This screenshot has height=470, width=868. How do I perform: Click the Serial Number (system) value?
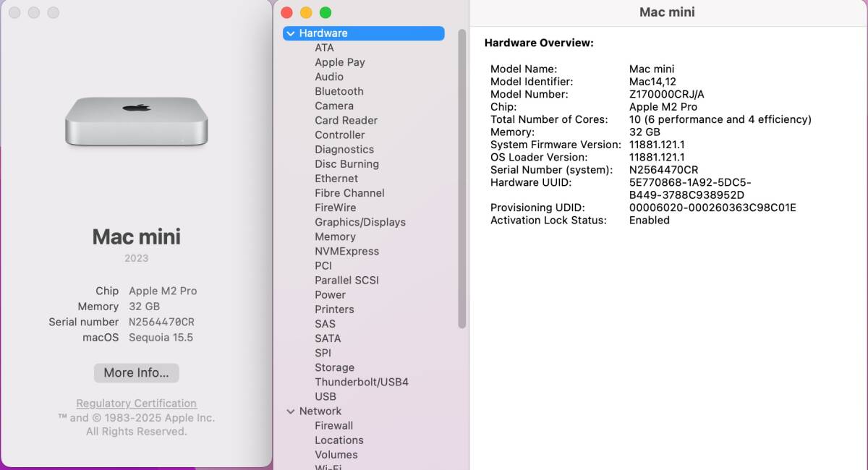663,170
